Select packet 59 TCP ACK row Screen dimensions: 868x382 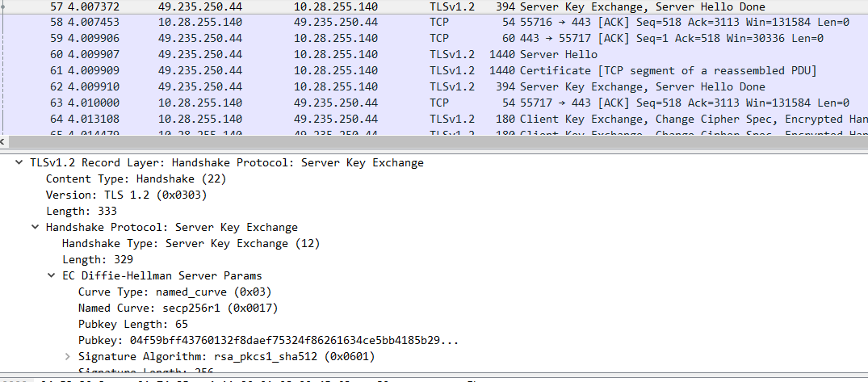[x=404, y=38]
